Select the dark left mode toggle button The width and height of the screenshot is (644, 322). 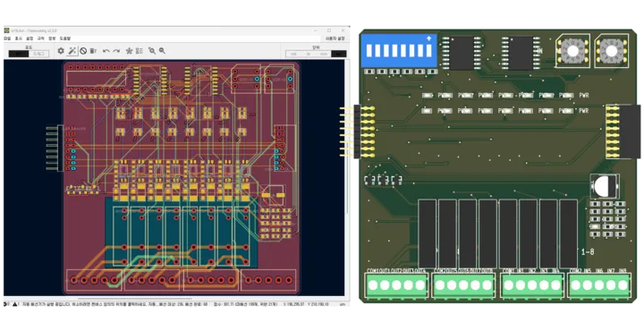coord(19,54)
